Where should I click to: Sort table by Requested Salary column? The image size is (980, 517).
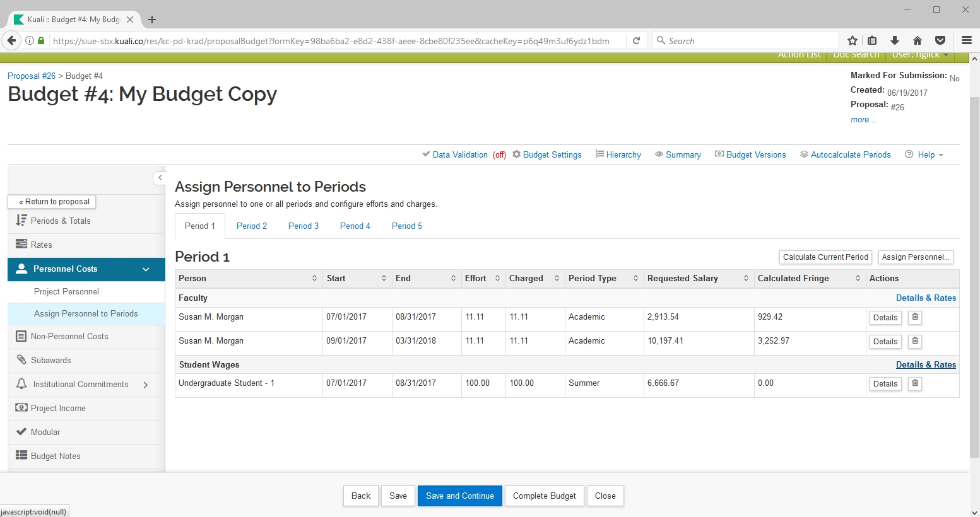[x=746, y=279]
